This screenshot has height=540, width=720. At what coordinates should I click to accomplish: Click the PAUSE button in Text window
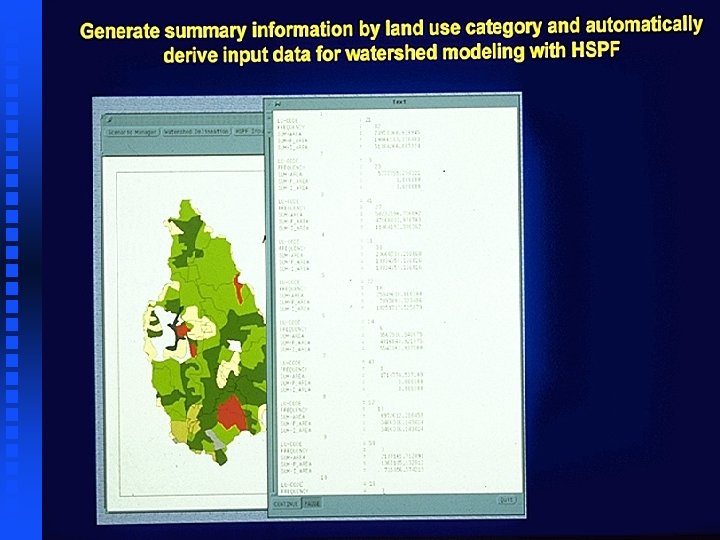tap(312, 504)
